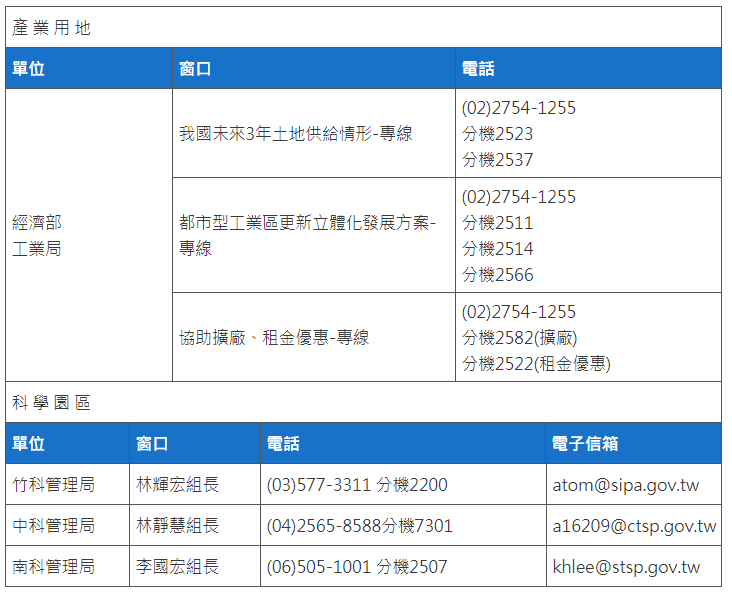Select 都市型工業區更新立體化發展方案-專線 cell
Screen dimensions: 732x598
(x=314, y=235)
